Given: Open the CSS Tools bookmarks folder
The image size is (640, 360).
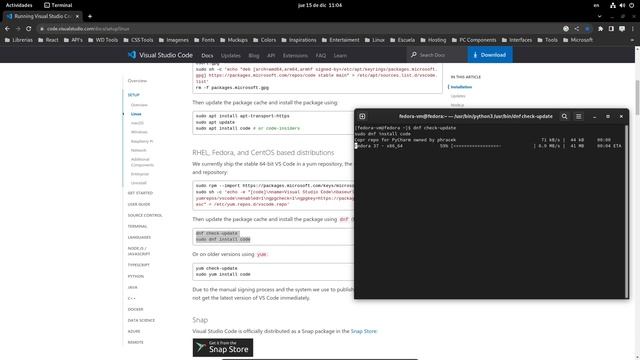Looking at the screenshot, I should (138, 40).
